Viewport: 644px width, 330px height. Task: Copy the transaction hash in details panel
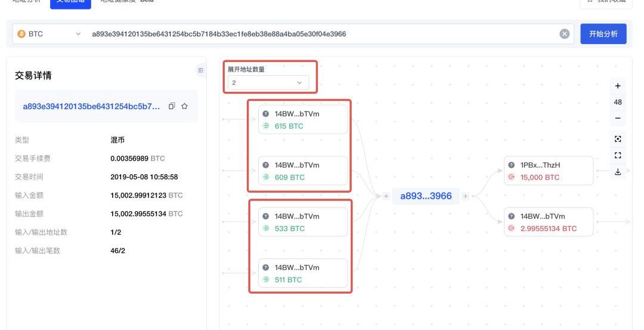click(172, 106)
